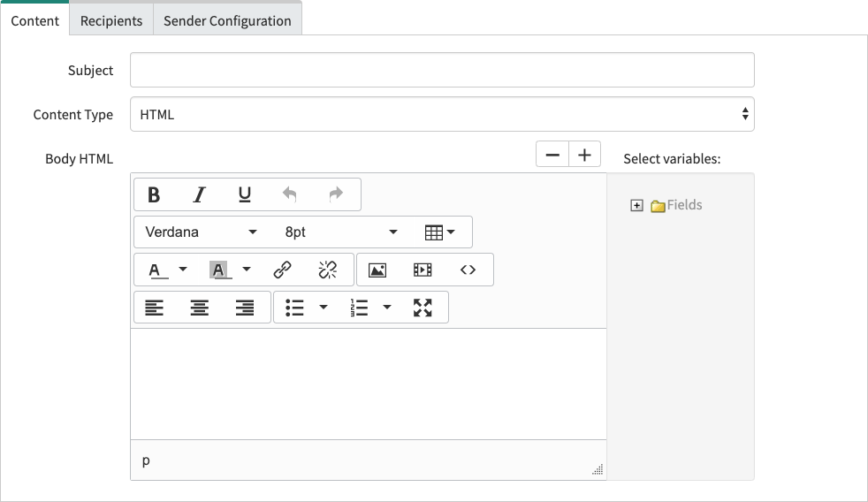
Task: Open the text color picker arrow
Action: pos(183,270)
